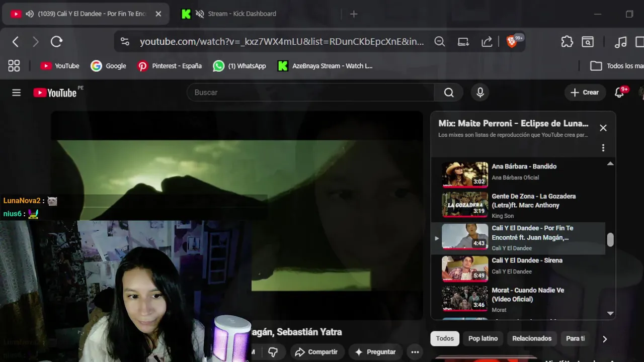The width and height of the screenshot is (644, 362).
Task: Show more filter chips arrow
Action: point(604,339)
